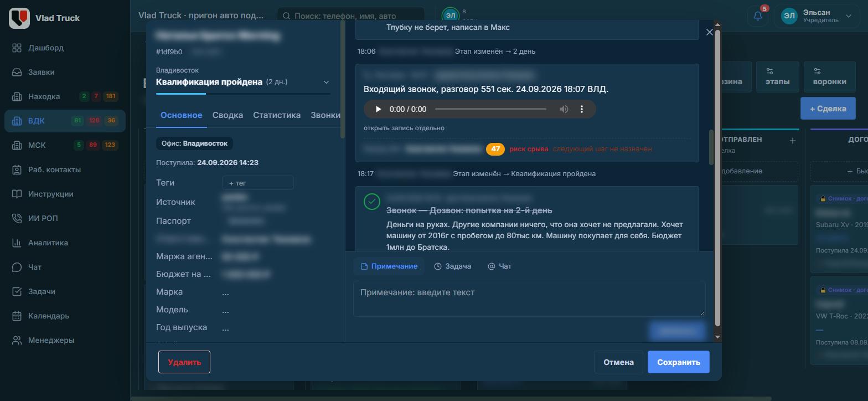Open audio player more options menu
This screenshot has width=868, height=401.
(581, 109)
